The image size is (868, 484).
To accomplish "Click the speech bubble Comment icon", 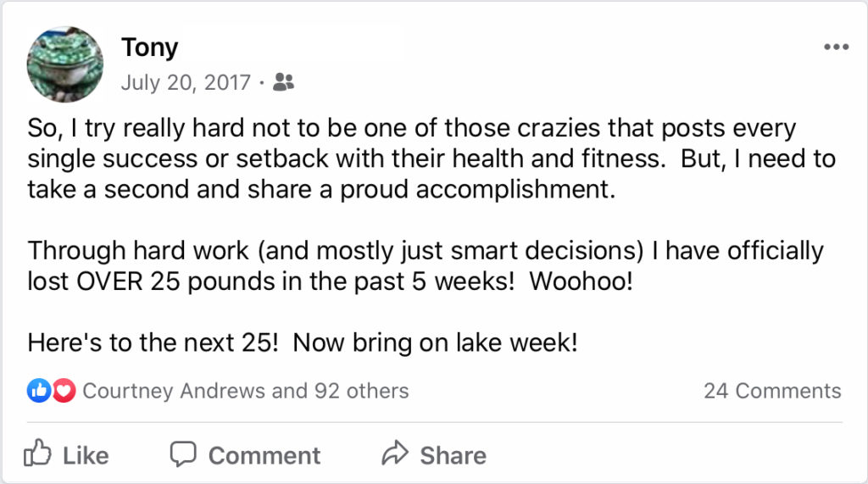I will [x=183, y=454].
